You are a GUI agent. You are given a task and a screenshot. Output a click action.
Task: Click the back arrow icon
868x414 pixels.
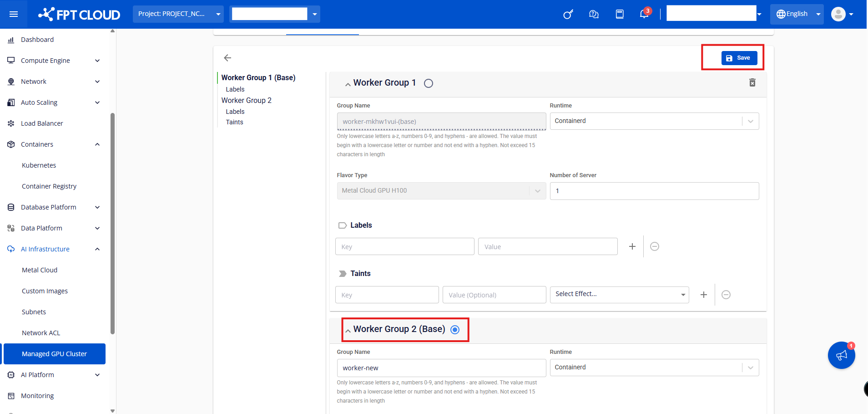227,58
